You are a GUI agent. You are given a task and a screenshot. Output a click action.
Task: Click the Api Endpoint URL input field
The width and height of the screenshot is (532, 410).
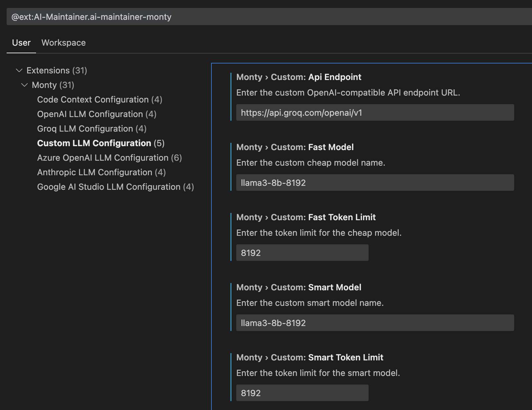(374, 113)
